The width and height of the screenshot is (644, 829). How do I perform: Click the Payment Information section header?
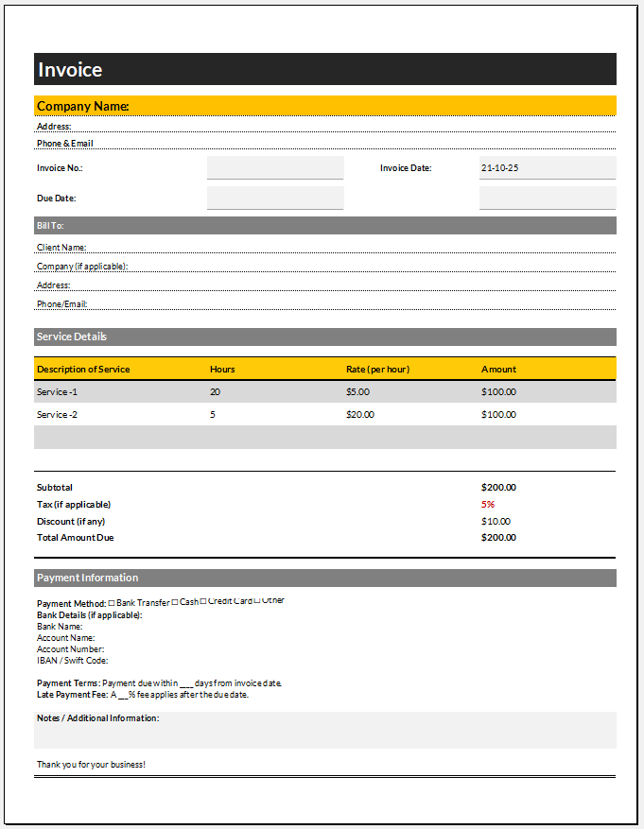(324, 578)
